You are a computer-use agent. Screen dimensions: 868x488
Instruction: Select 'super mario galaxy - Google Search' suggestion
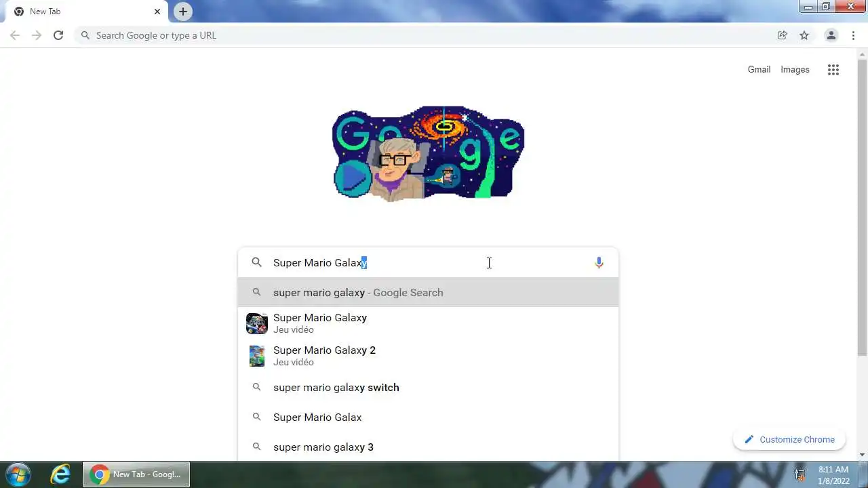point(428,292)
